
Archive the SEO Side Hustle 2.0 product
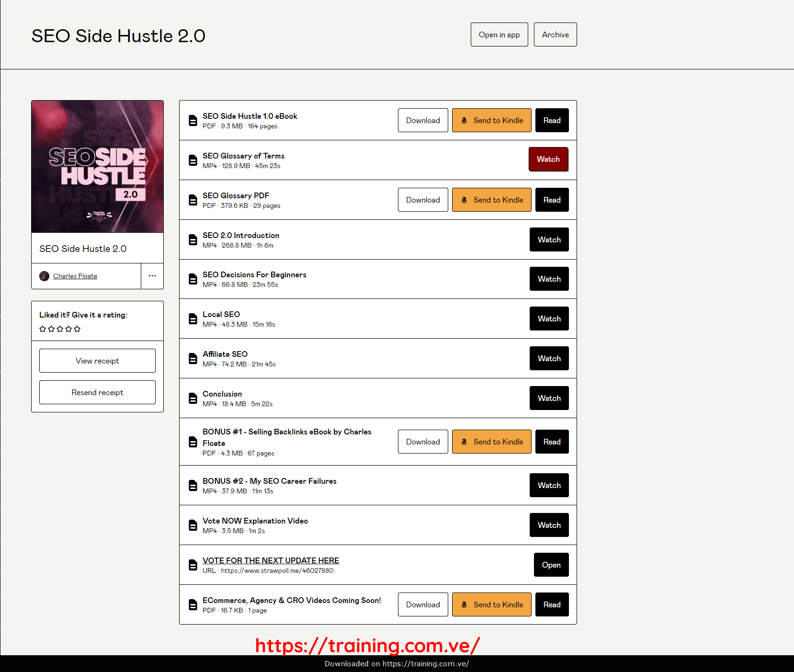(x=555, y=34)
